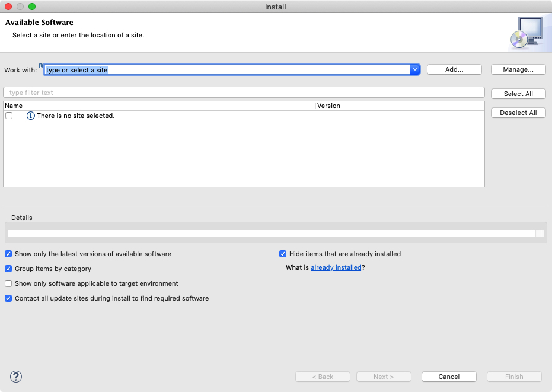Image resolution: width=552 pixels, height=392 pixels.
Task: Open the already installed help link
Action: coord(336,267)
